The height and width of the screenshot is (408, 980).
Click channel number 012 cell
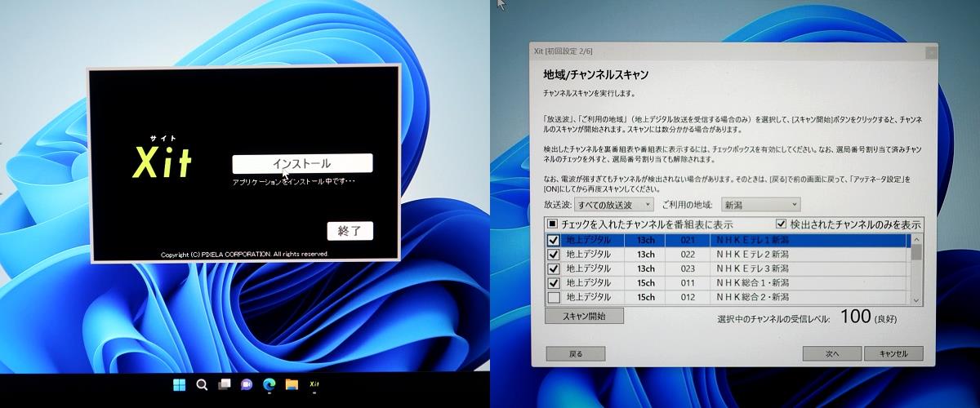[687, 297]
